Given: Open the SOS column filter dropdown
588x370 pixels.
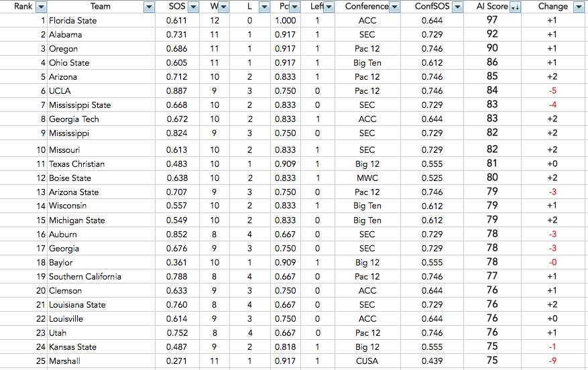Looking at the screenshot, I should pyautogui.click(x=194, y=7).
